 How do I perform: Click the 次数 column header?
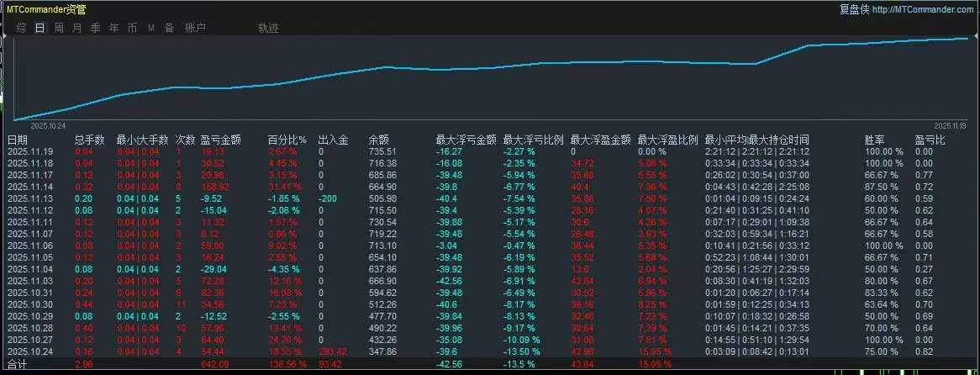click(186, 140)
